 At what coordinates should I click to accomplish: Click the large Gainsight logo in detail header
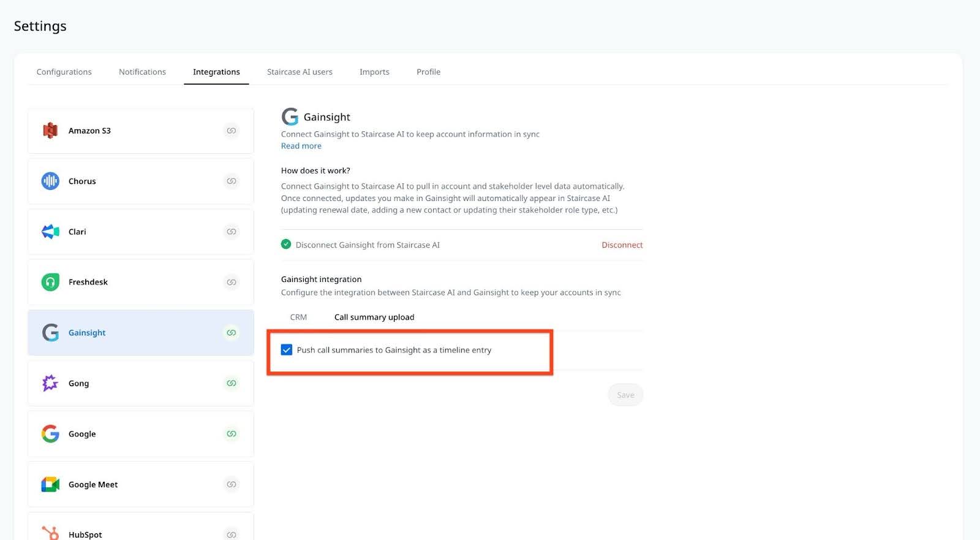point(290,116)
